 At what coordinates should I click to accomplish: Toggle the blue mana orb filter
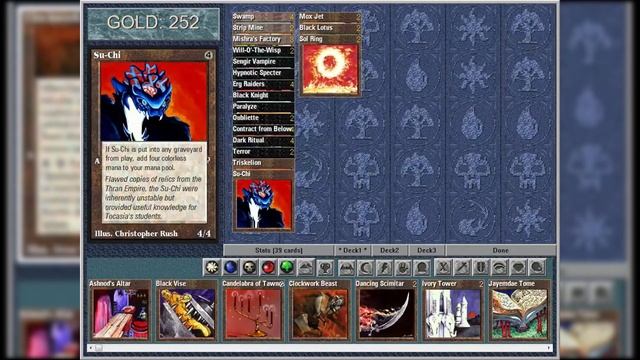pyautogui.click(x=231, y=268)
